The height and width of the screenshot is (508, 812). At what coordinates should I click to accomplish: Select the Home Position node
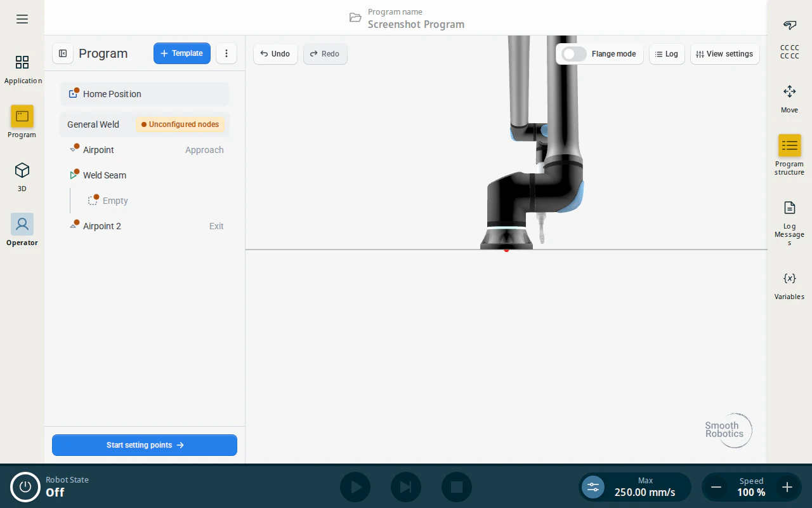tap(145, 94)
